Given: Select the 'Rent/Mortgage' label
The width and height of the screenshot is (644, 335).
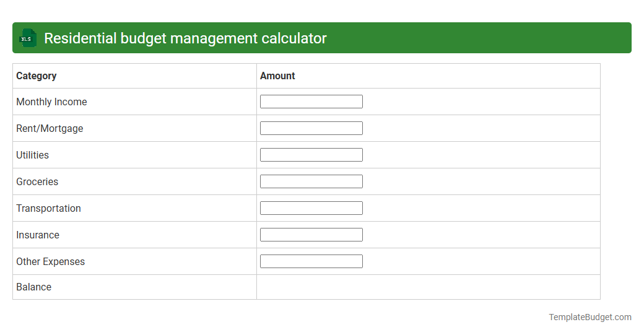Looking at the screenshot, I should point(50,129).
